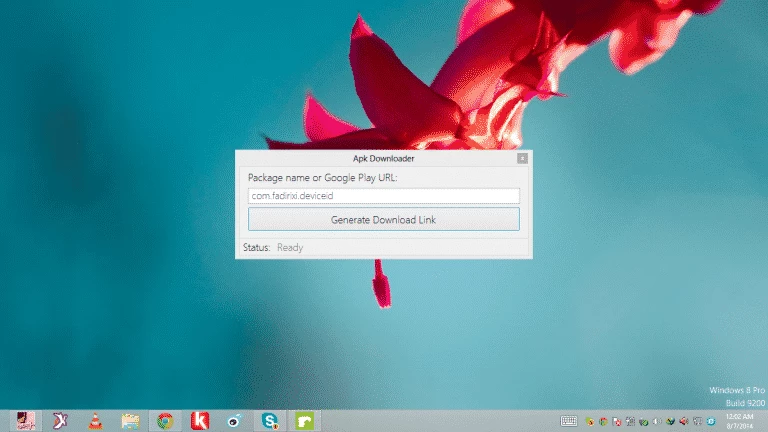Open the red K application icon
The image size is (768, 432).
pos(200,421)
